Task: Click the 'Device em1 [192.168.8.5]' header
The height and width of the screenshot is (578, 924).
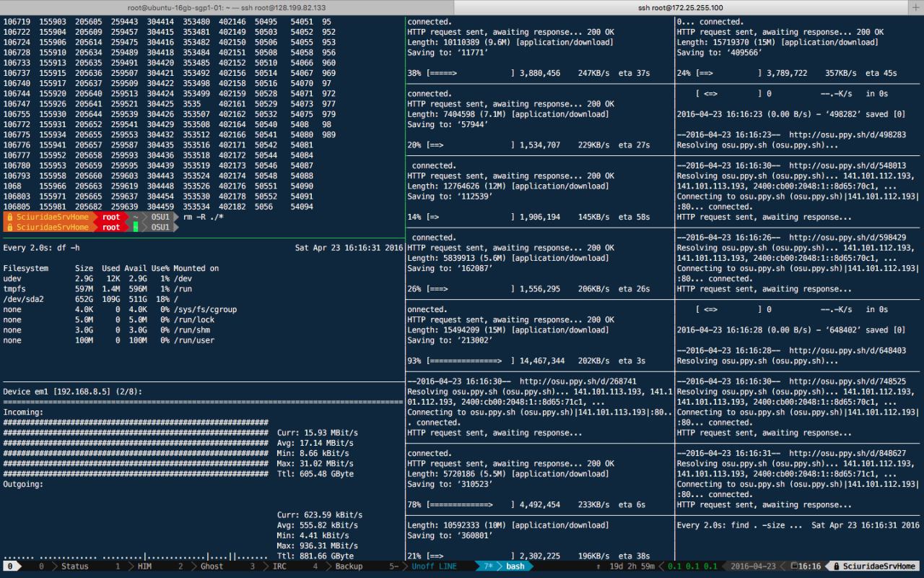Action: (72, 392)
